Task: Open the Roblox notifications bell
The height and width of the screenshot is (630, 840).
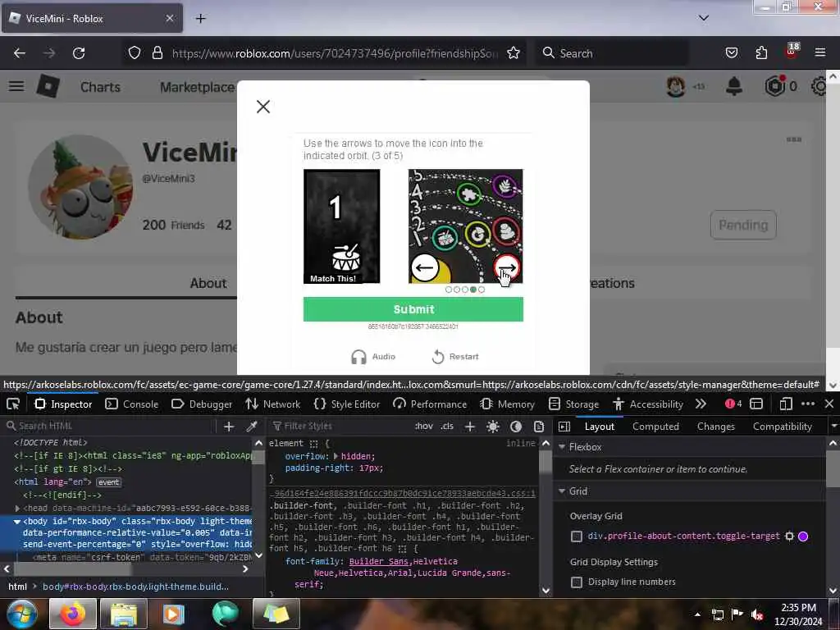Action: pos(734,86)
